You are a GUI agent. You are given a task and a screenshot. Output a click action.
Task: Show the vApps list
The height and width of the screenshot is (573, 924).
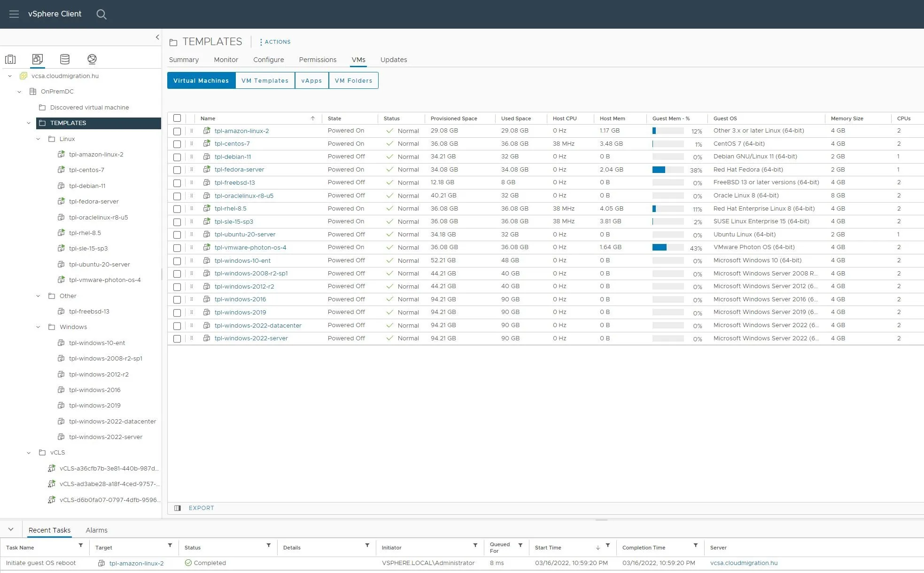312,80
